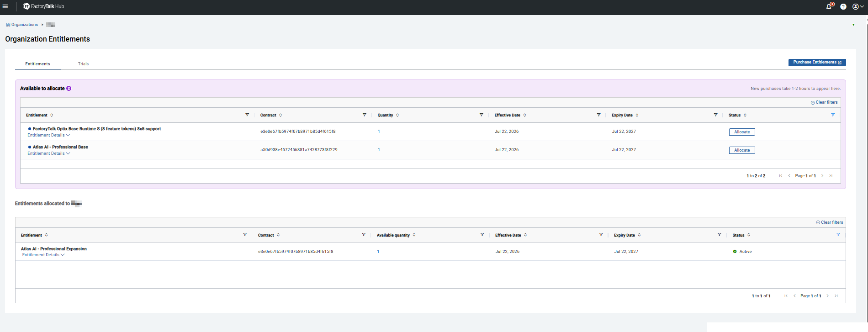Clear filters in the allocated entitlements table
Viewport: 868px width, 332px height.
click(x=830, y=222)
